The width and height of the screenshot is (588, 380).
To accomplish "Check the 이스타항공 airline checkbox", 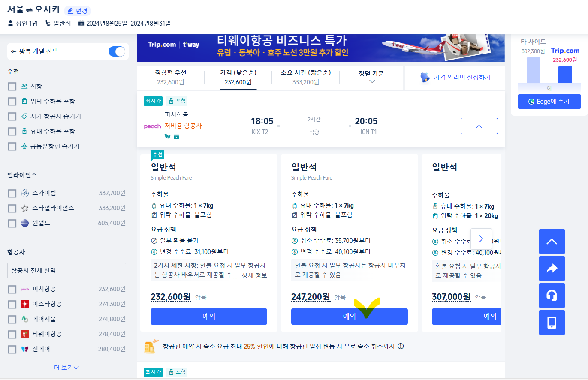I will click(x=12, y=305).
